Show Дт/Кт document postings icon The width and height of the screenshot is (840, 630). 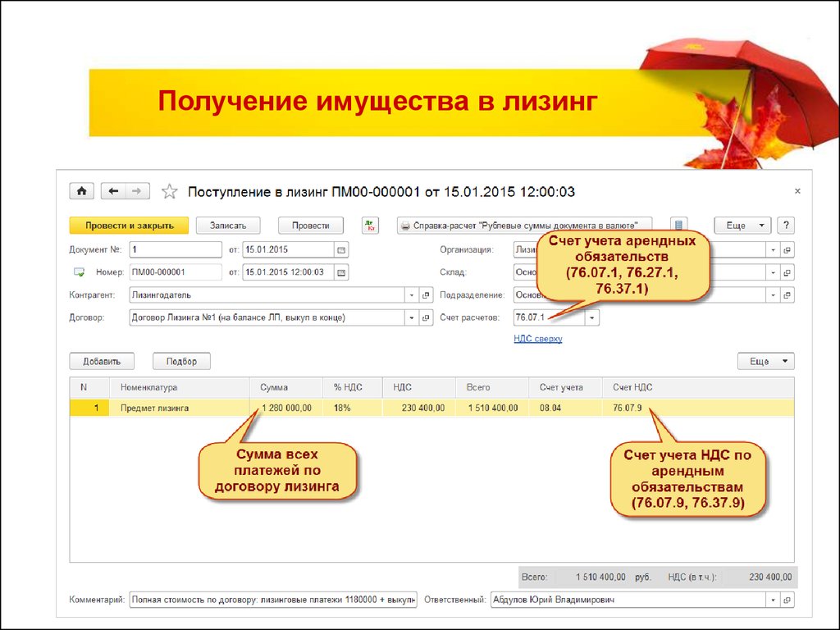(370, 226)
